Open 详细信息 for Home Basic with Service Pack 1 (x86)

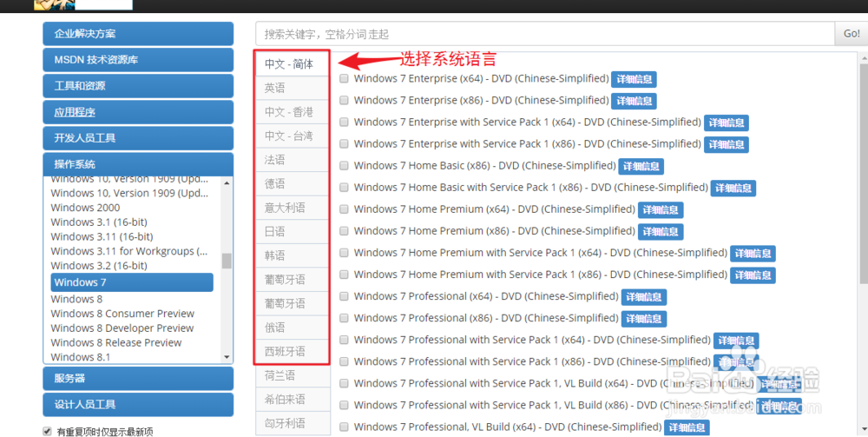[733, 189]
